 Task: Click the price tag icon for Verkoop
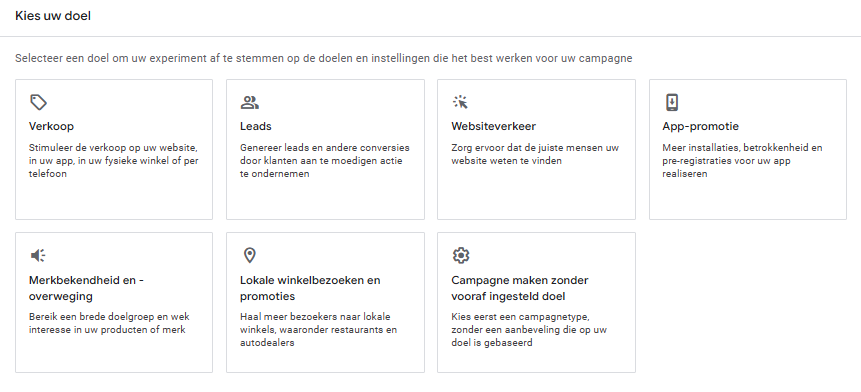[38, 102]
